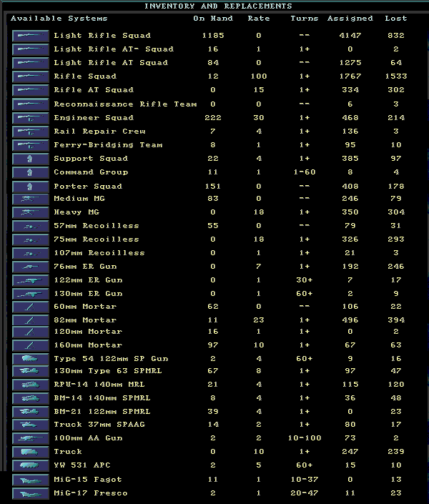Click Command Group turns value 1-60
Screen dimensions: 429x504
coord(304,172)
